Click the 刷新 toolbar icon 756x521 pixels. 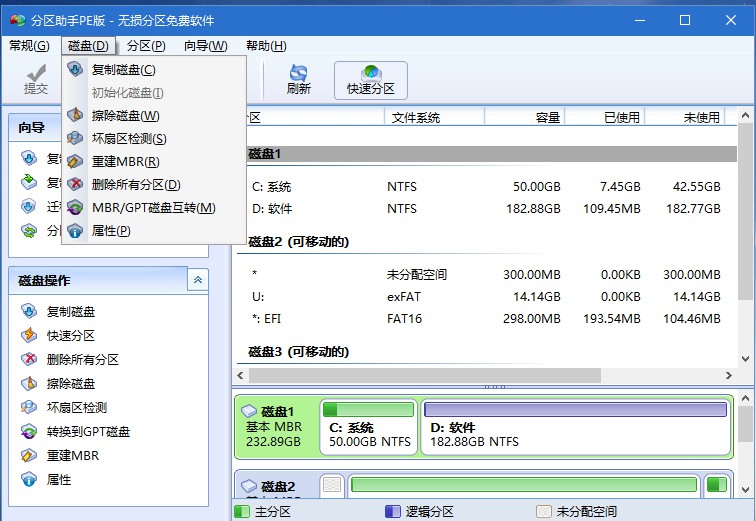[298, 73]
